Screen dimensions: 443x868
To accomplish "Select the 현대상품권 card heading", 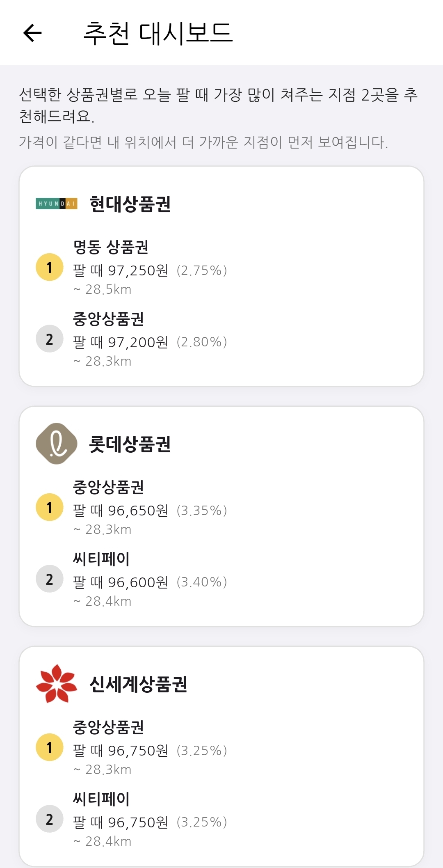I will [130, 204].
